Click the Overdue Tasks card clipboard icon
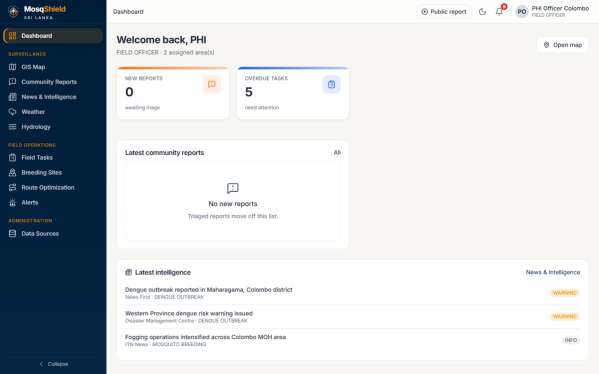 331,84
